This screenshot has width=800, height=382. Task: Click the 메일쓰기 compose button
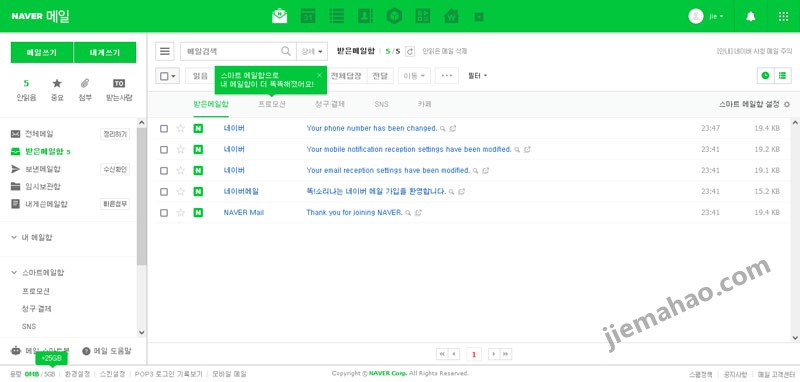42,53
